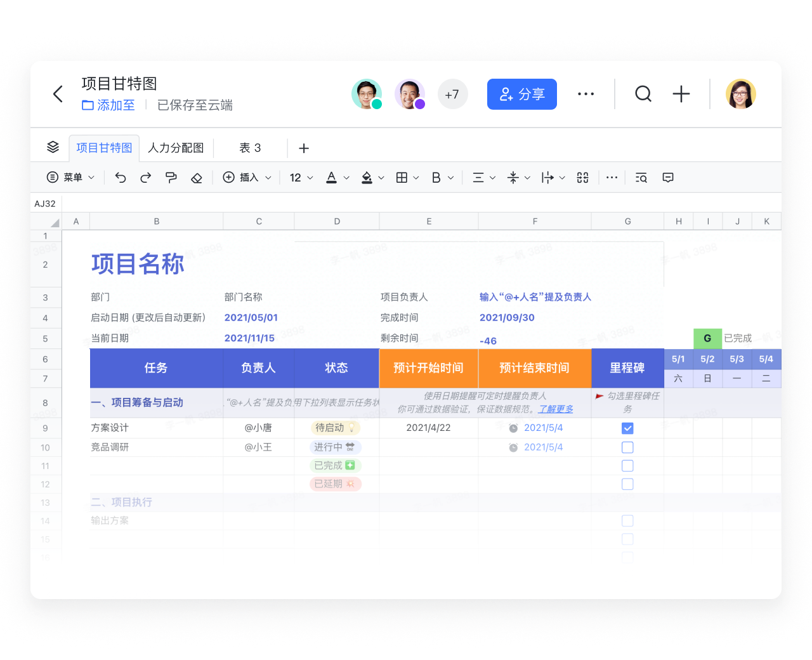Check the milestone checkbox for 竞品调研
Screen dimensions: 812x660
point(627,447)
